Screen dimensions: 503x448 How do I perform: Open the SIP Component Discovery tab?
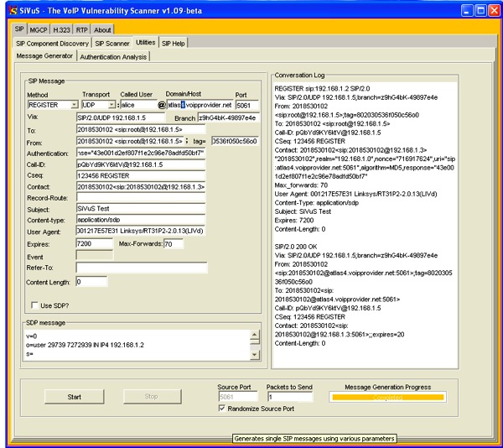point(52,42)
